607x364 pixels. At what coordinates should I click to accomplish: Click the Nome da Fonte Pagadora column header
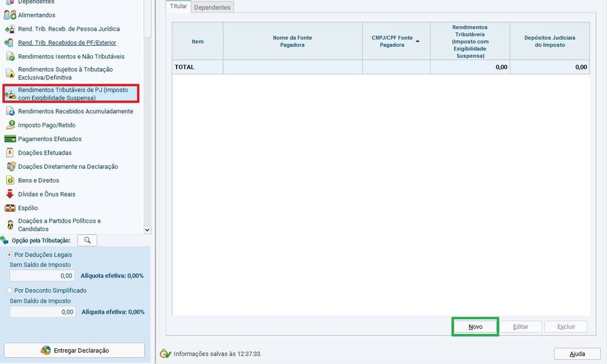click(292, 41)
